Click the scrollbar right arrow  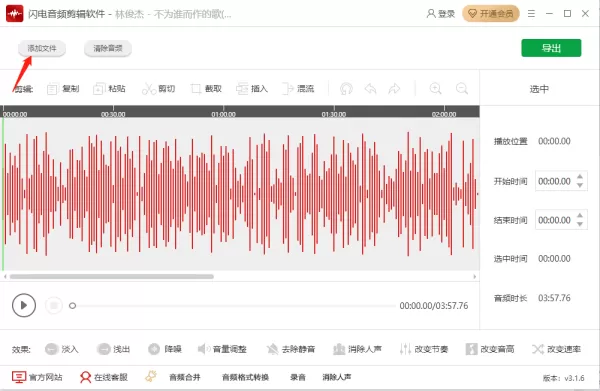(x=474, y=276)
